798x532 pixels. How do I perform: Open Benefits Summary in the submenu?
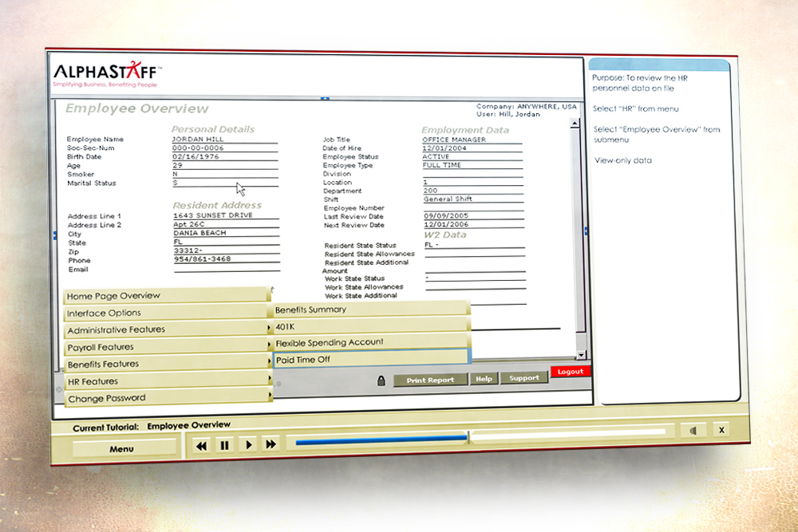point(369,309)
